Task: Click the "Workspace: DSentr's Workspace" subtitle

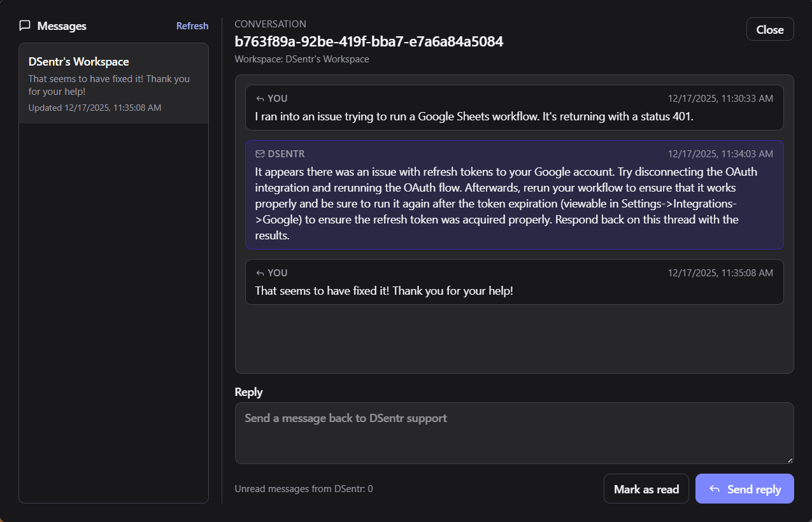Action: point(302,59)
